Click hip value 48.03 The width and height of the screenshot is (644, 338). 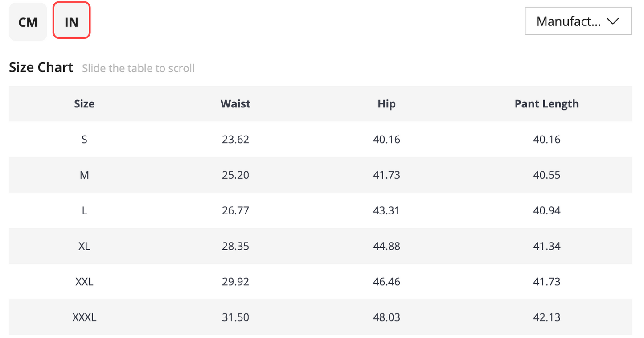[386, 318]
